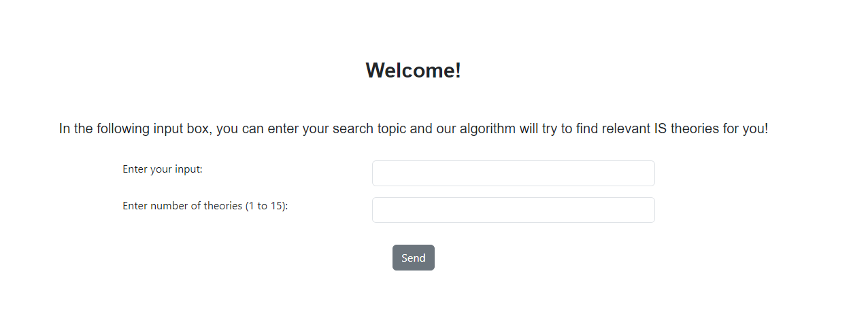Click the word 'algorithm' in the intro sentence
The height and width of the screenshot is (331, 868).
(x=487, y=128)
